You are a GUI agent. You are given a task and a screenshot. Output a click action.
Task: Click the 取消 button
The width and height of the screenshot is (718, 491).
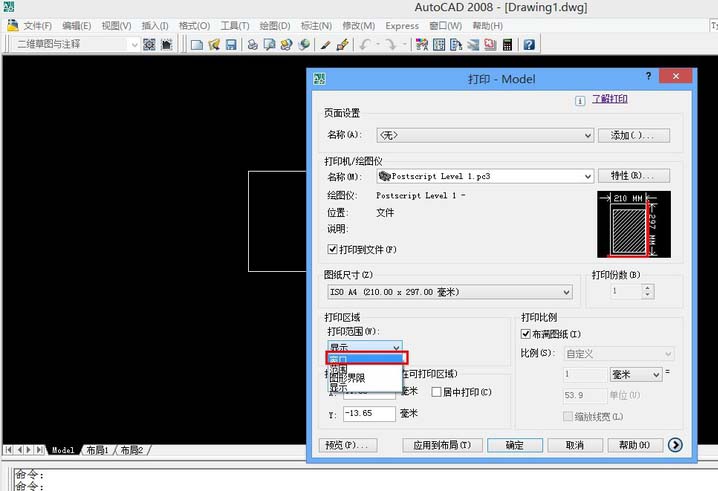click(575, 445)
